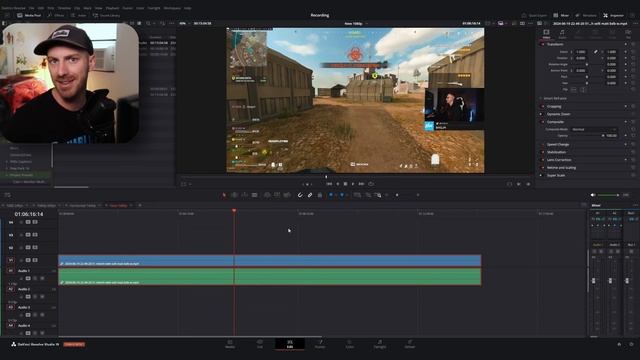Select the blue video clip on V1

(269, 260)
